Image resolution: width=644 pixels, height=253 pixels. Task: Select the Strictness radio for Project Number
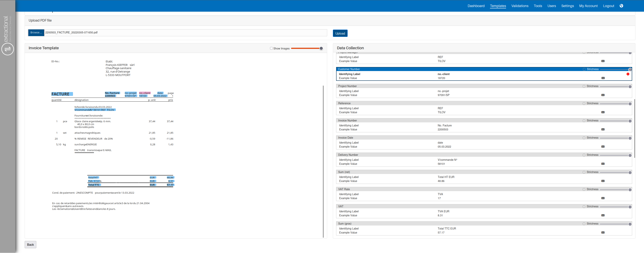[584, 86]
